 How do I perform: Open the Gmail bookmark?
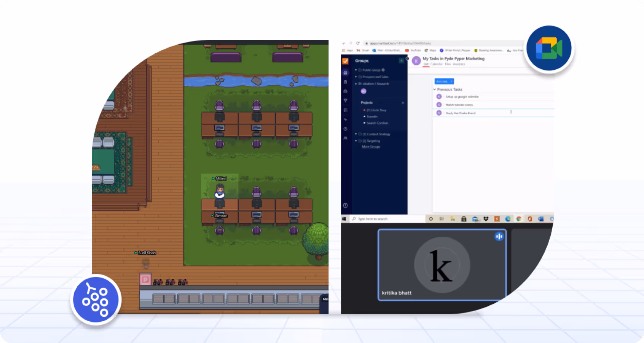[x=363, y=50]
